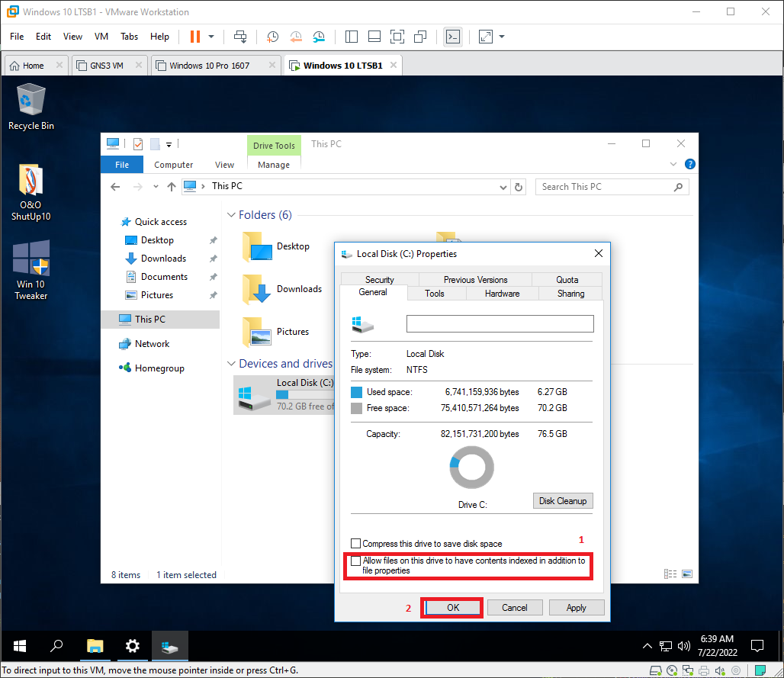Open the stretch guest dropdown arrow
The image size is (784, 678).
click(x=502, y=37)
